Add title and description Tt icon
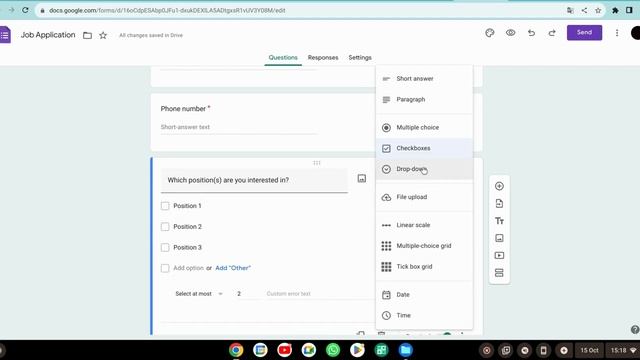Image resolution: width=640 pixels, height=360 pixels. 499,221
